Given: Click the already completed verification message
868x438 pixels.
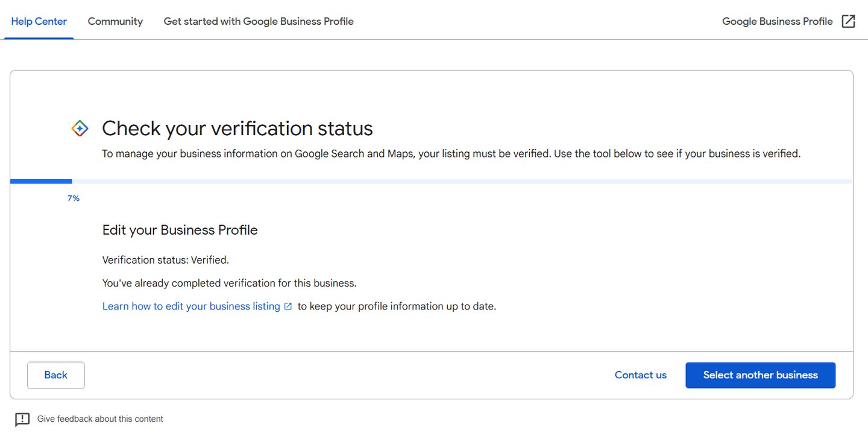Looking at the screenshot, I should pos(229,283).
